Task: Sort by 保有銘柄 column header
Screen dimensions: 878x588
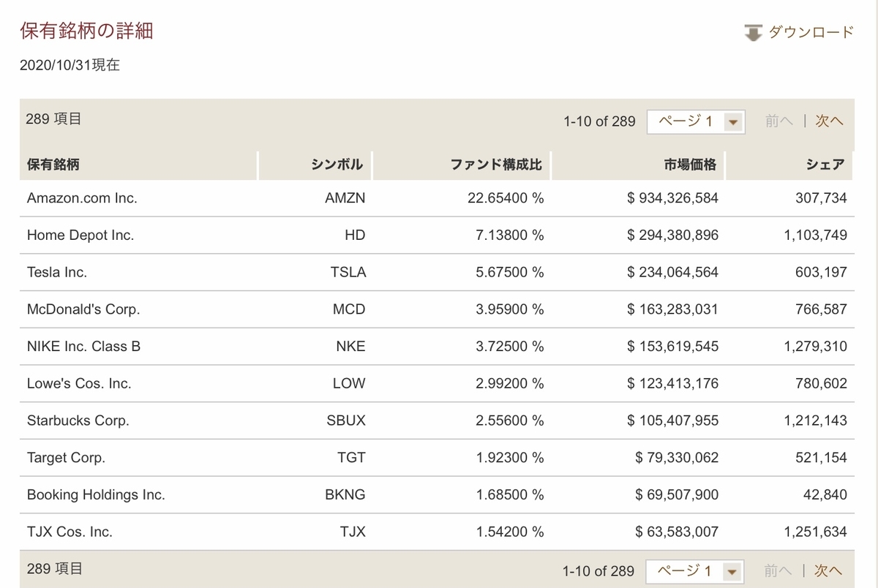Action: 138,165
